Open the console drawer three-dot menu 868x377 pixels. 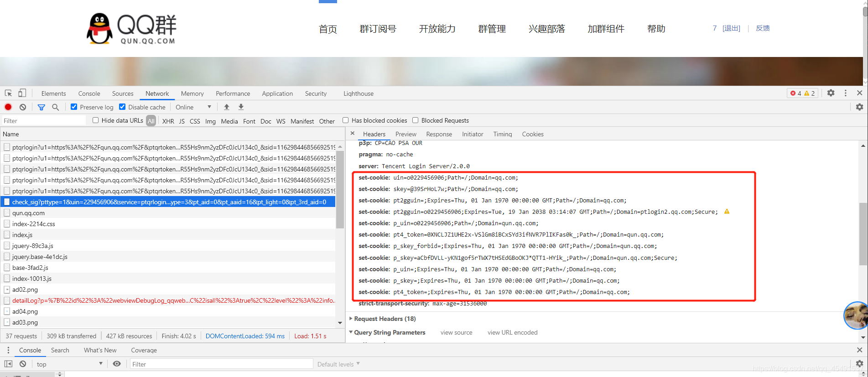(x=8, y=350)
